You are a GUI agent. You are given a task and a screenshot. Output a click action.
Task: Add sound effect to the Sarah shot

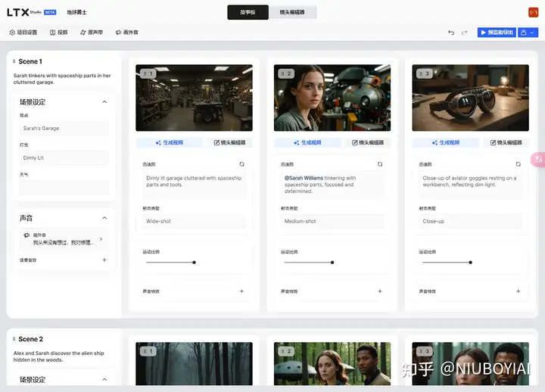(380, 291)
